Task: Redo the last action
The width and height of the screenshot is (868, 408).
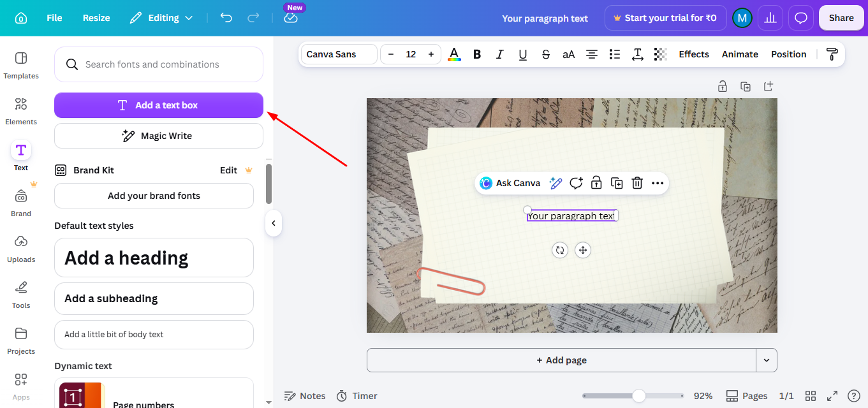Action: (x=253, y=18)
